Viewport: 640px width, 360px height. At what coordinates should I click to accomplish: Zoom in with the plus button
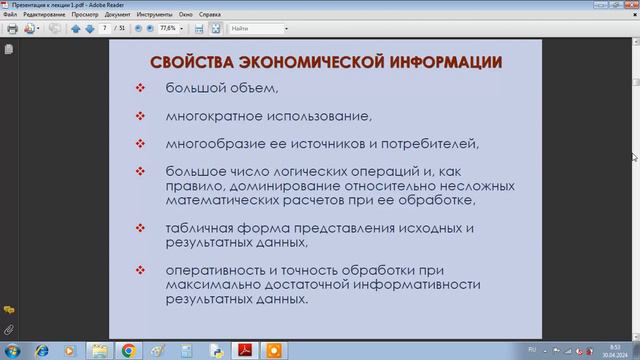[150, 28]
